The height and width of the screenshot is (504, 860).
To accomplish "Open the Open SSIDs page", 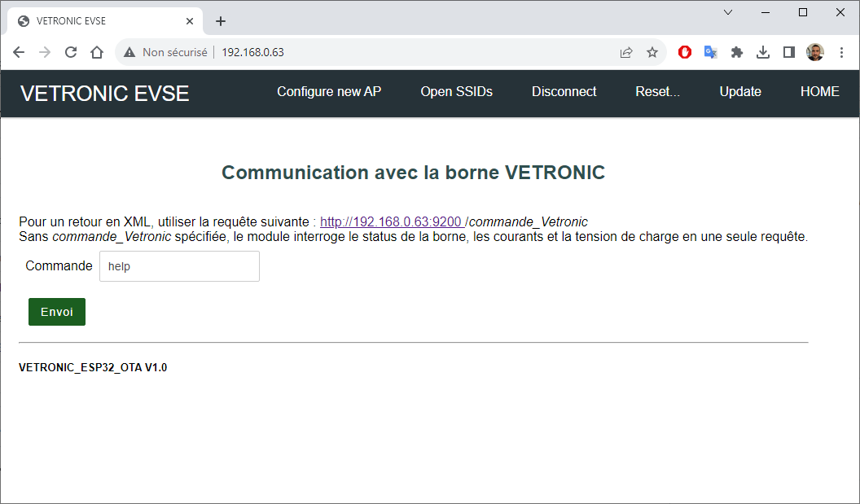I will [x=456, y=91].
